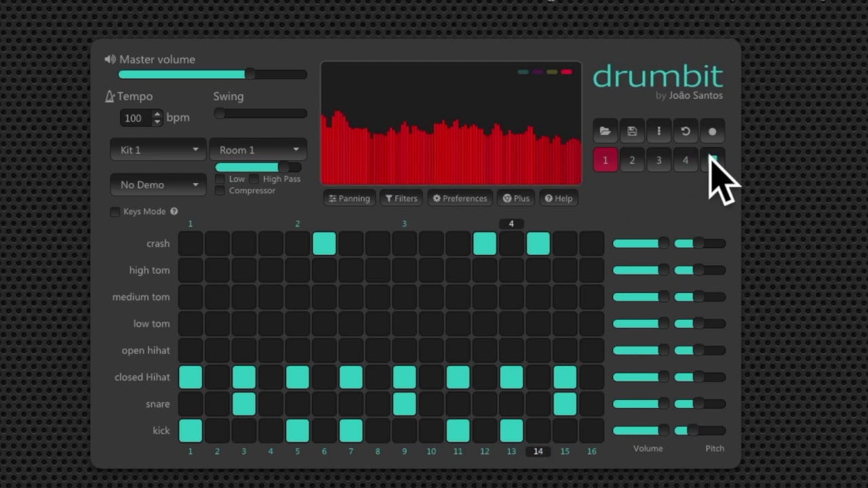Enable kick on step 16
868x488 pixels.
coord(592,430)
